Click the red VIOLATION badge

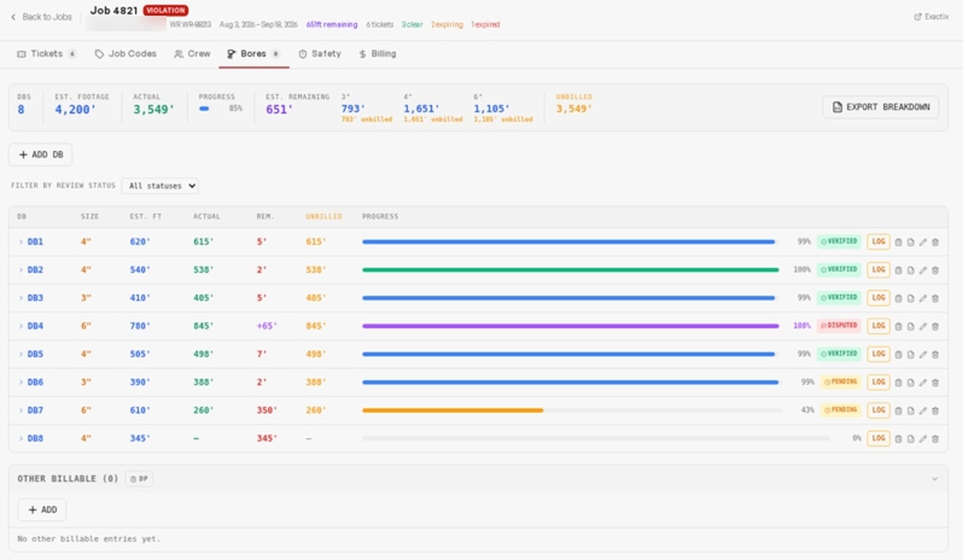(x=166, y=10)
